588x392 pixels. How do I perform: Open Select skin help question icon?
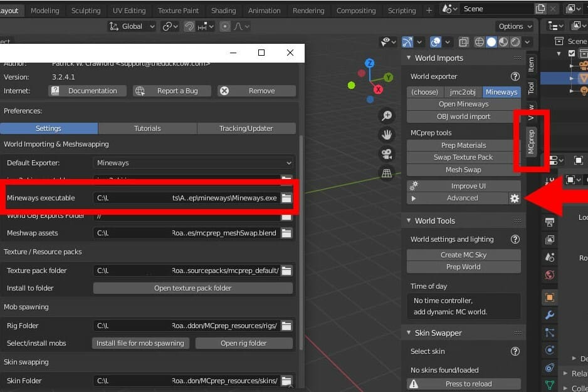pos(515,351)
